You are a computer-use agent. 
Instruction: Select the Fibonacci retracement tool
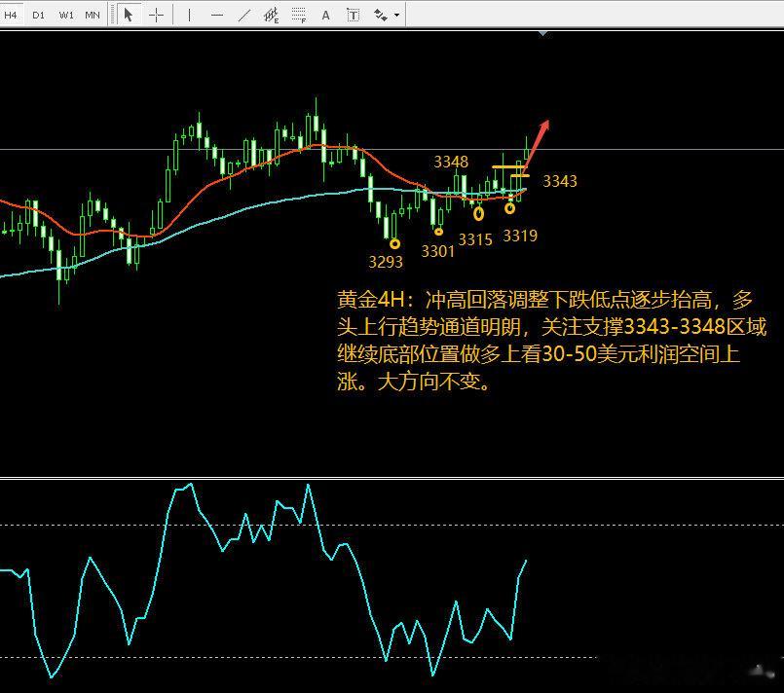298,15
